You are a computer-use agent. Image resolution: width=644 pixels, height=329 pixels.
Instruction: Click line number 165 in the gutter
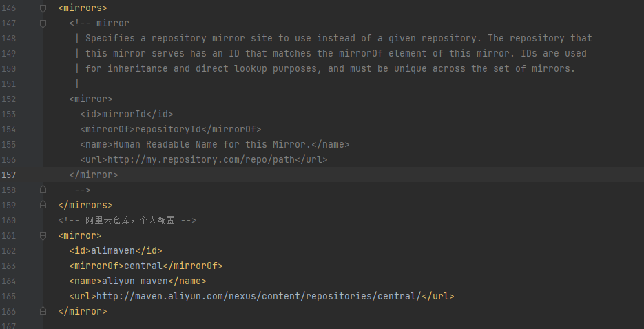(x=8, y=296)
